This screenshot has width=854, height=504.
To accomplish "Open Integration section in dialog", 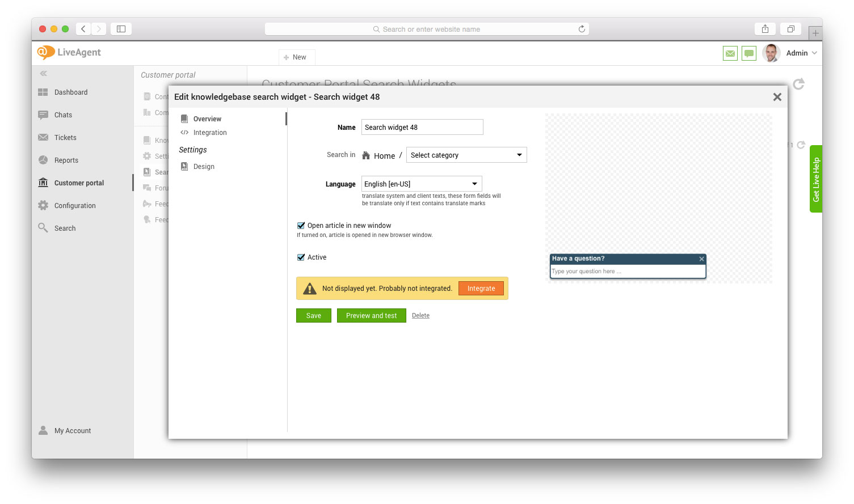I will click(x=210, y=133).
